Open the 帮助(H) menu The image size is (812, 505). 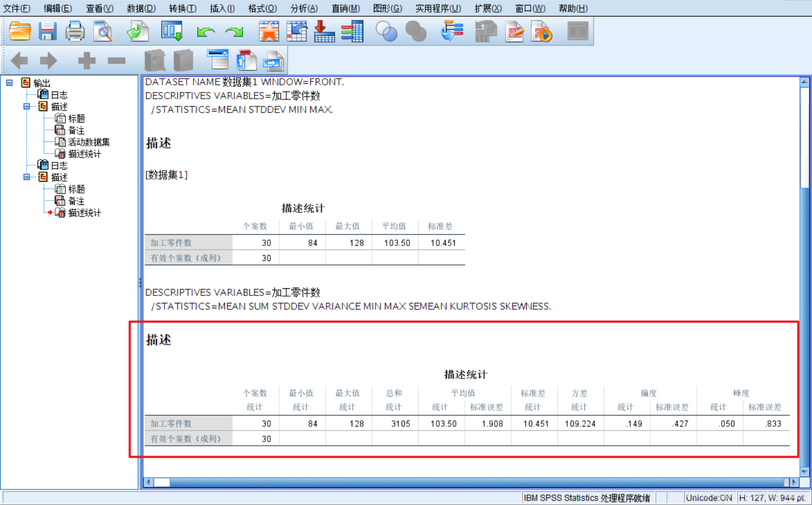(x=573, y=8)
